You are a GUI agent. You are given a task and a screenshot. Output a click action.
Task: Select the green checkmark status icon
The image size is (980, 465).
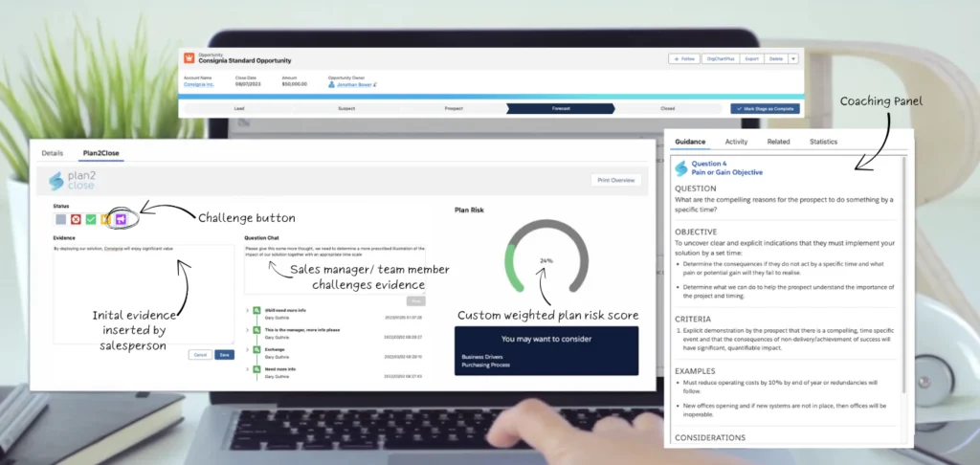91,219
